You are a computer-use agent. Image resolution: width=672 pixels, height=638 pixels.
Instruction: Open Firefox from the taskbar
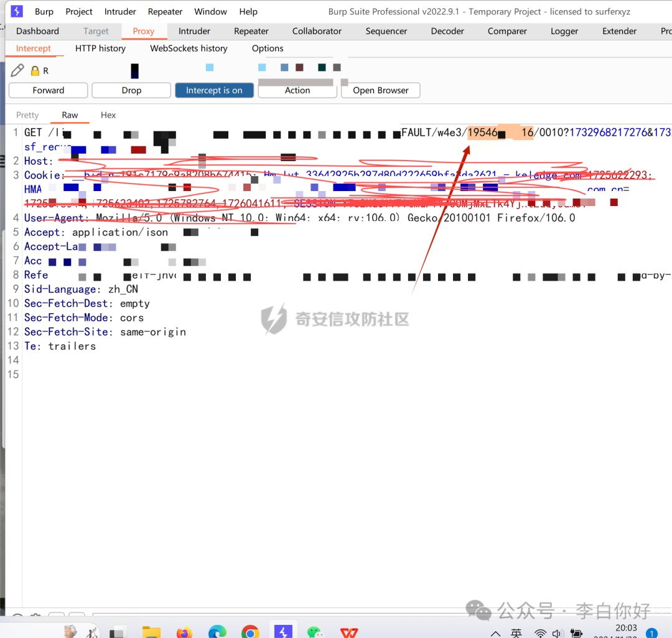pos(184,632)
